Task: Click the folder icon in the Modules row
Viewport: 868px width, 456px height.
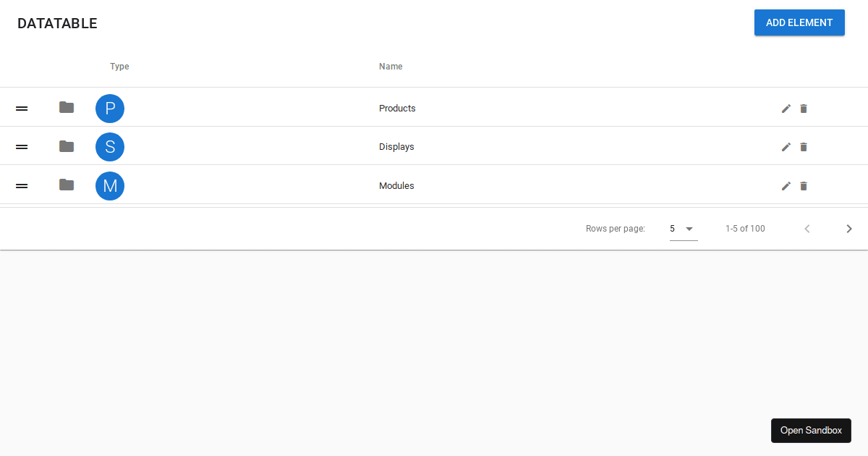Action: pos(66,185)
